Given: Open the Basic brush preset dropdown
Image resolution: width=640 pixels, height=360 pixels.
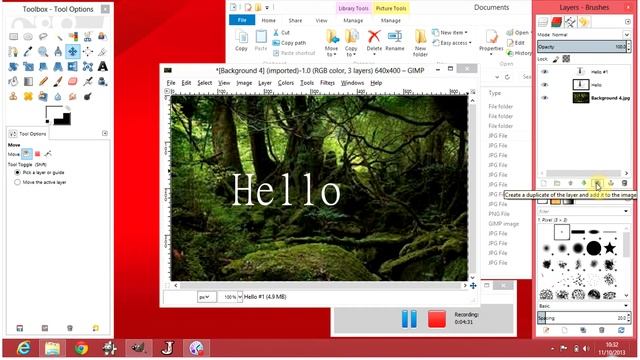Looking at the screenshot, I should [x=583, y=306].
